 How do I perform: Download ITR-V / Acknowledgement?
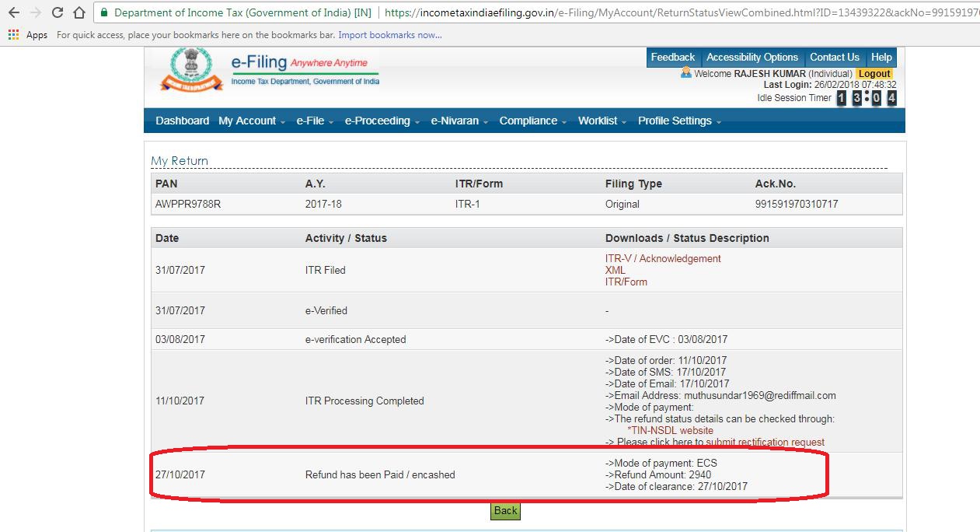(663, 258)
